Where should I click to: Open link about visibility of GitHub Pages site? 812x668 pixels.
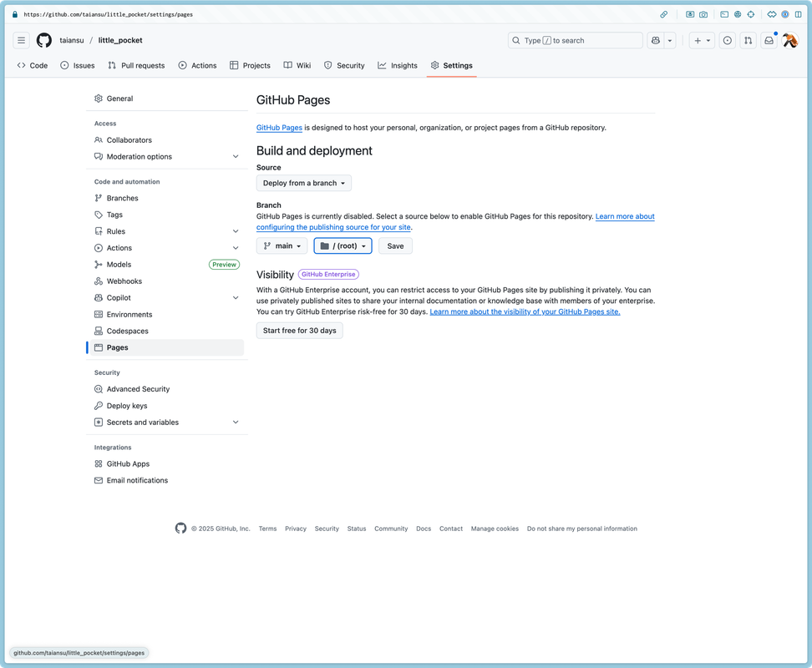(x=525, y=311)
